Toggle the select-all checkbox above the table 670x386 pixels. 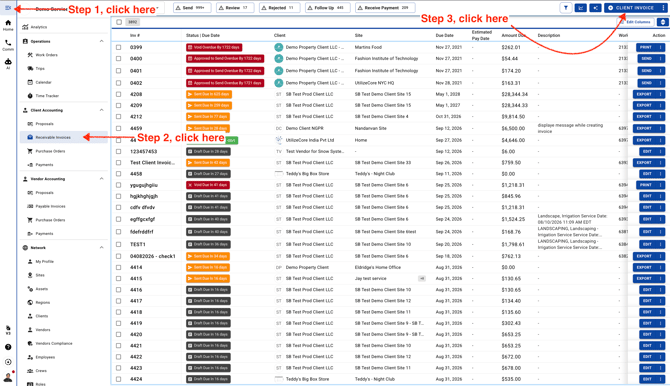tap(119, 22)
